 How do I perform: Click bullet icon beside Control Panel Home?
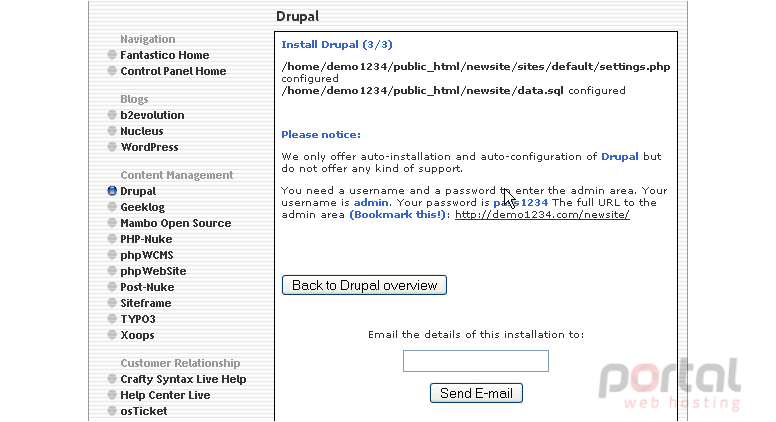[x=112, y=70]
